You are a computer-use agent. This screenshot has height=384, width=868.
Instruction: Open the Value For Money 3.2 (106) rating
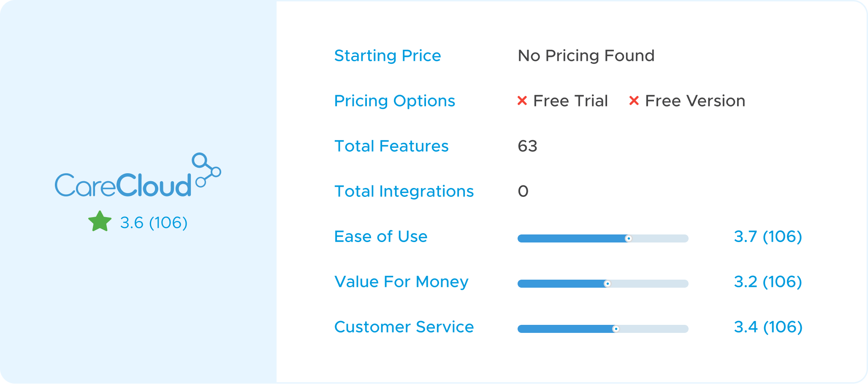(x=768, y=282)
